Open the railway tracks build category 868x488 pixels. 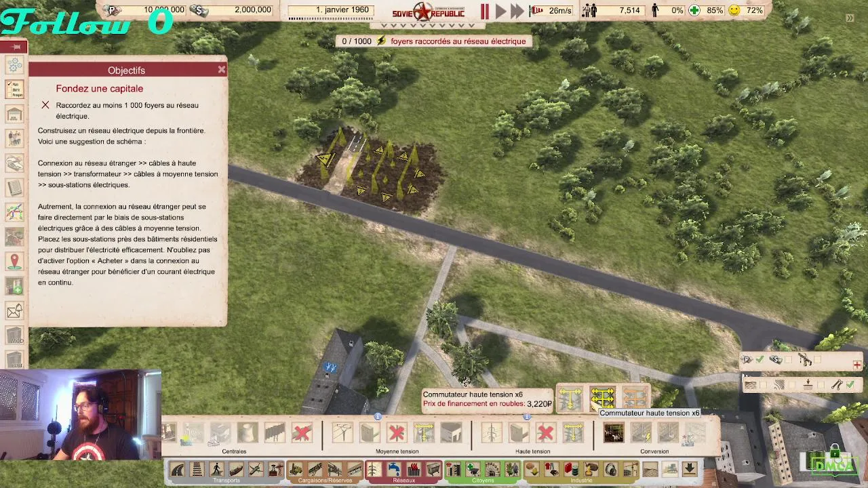tap(197, 469)
